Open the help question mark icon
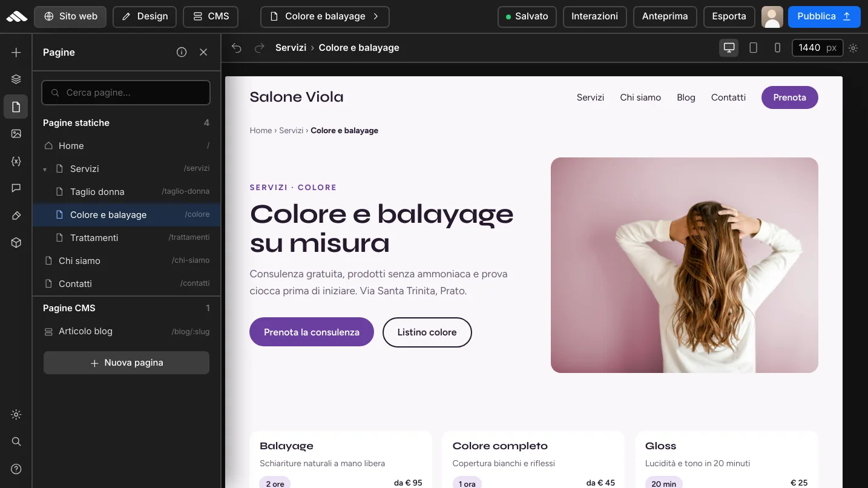The width and height of the screenshot is (868, 488). pyautogui.click(x=16, y=469)
